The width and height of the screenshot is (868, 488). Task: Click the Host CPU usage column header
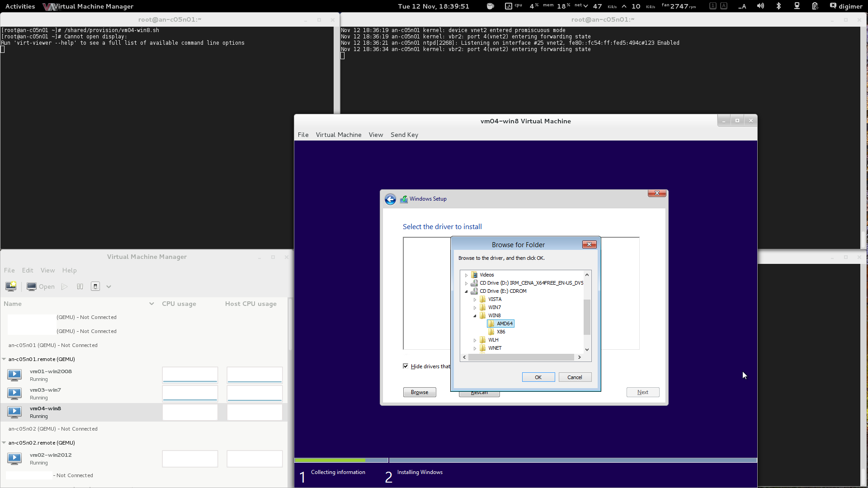[x=251, y=304]
